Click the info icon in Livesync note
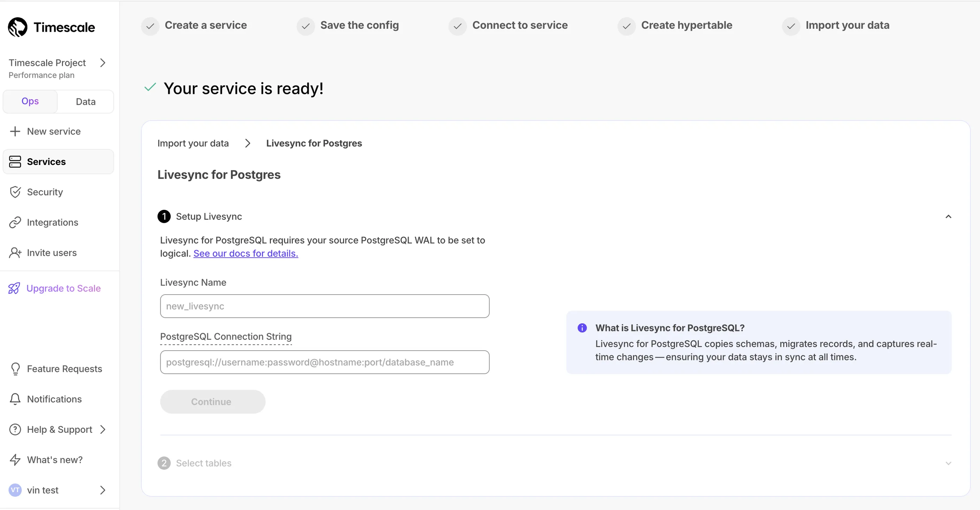The width and height of the screenshot is (980, 510). 582,328
